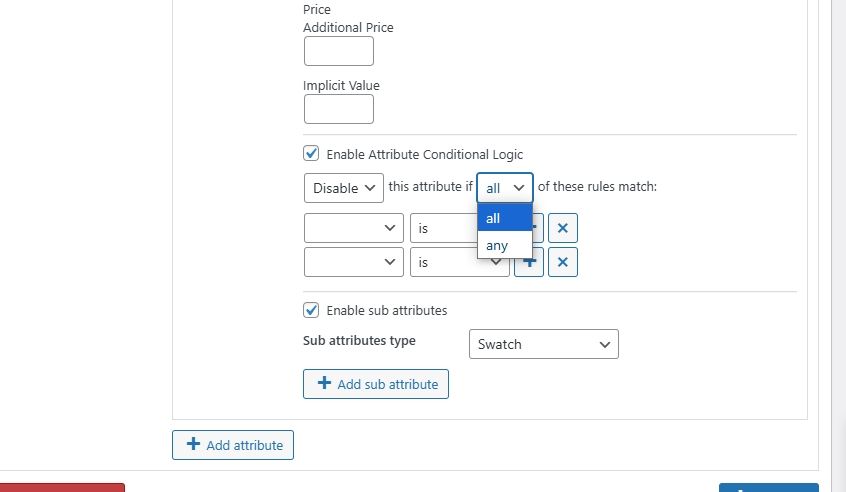Open first rule's attribute field dropdown
Viewport: 846px width, 492px height.
click(x=353, y=228)
